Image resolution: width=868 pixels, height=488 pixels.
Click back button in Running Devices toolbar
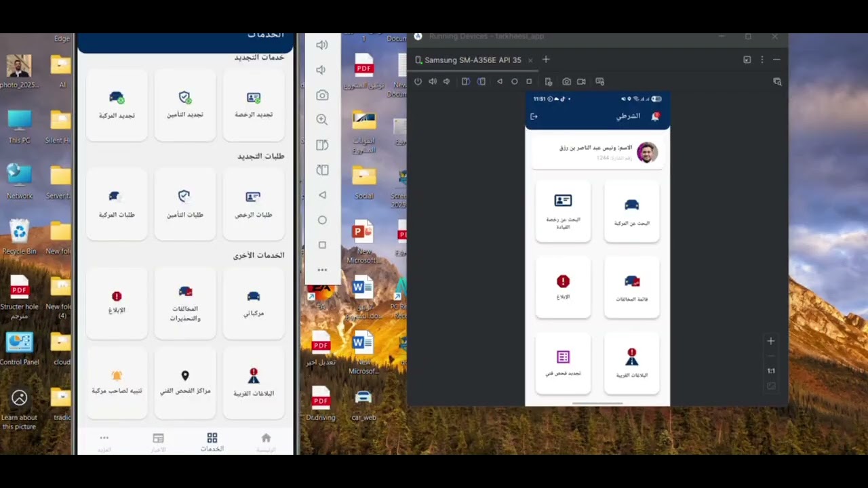click(x=500, y=81)
